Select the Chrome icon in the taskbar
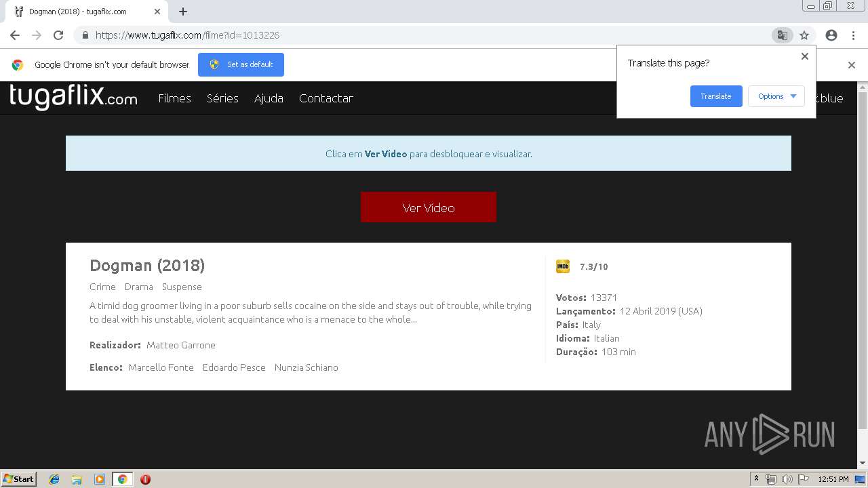This screenshot has width=868, height=488. tap(122, 479)
